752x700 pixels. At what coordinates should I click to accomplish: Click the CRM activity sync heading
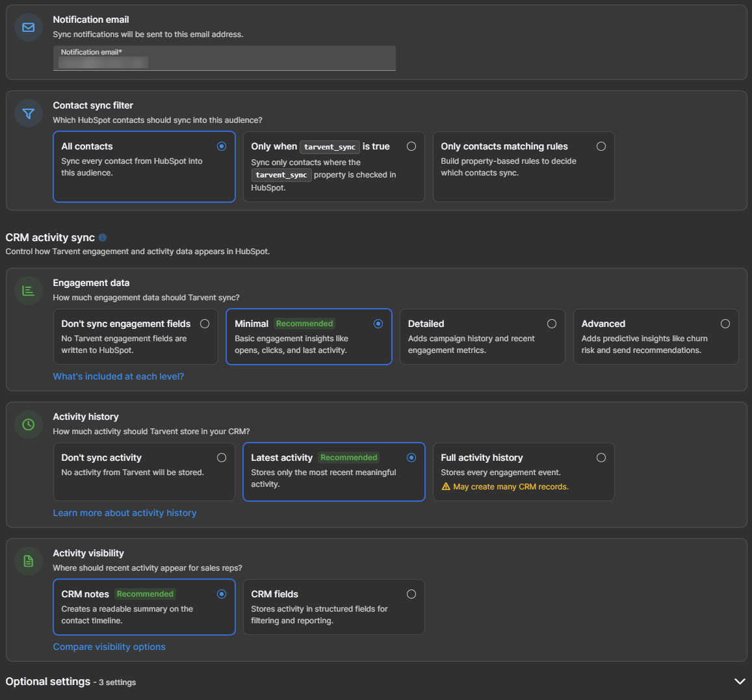point(50,237)
